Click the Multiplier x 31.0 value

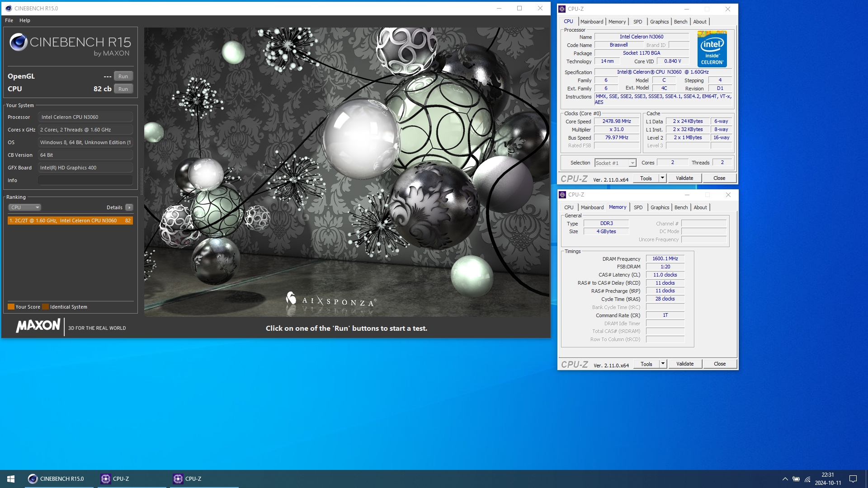coord(616,130)
